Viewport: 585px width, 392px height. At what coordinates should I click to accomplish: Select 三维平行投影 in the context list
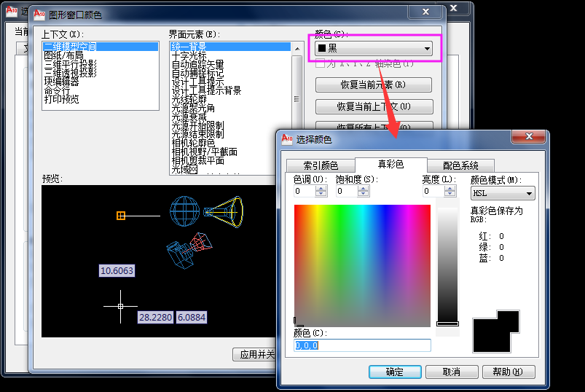(x=70, y=64)
